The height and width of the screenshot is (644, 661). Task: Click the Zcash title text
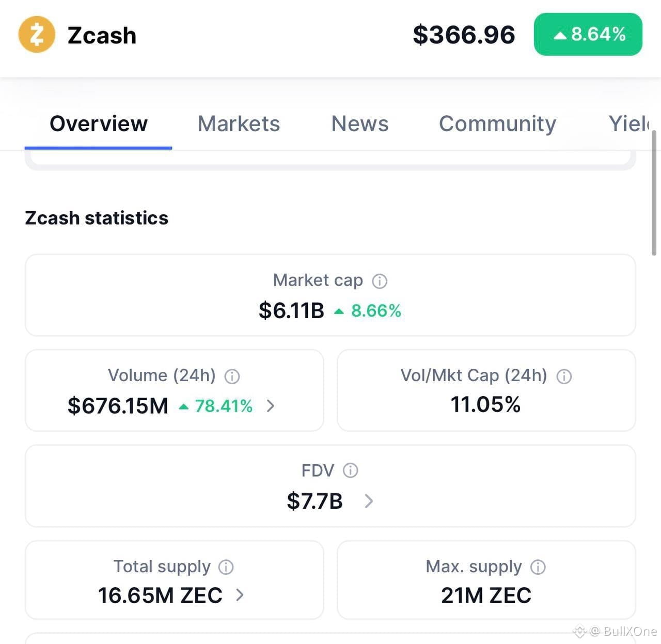[102, 36]
